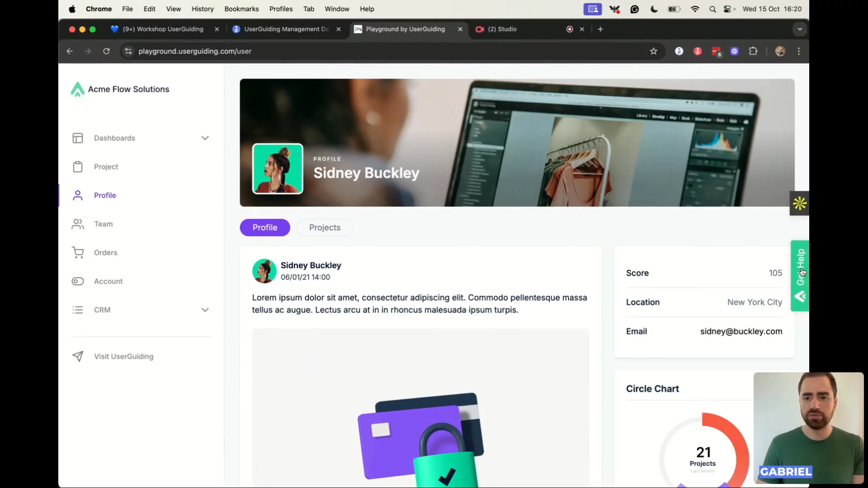This screenshot has height=488, width=868.
Task: Open the Chrome tab search dropdown arrow
Action: click(x=800, y=29)
